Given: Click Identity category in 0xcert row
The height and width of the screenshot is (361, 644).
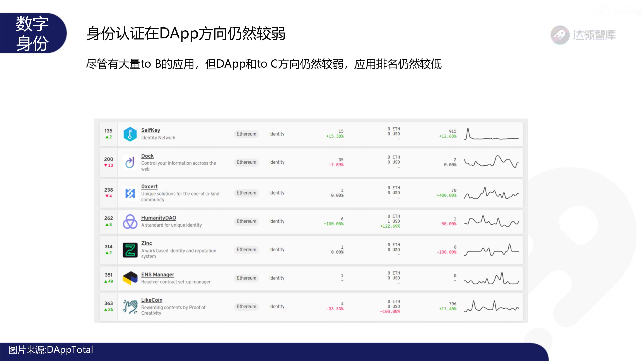Looking at the screenshot, I should tap(277, 193).
